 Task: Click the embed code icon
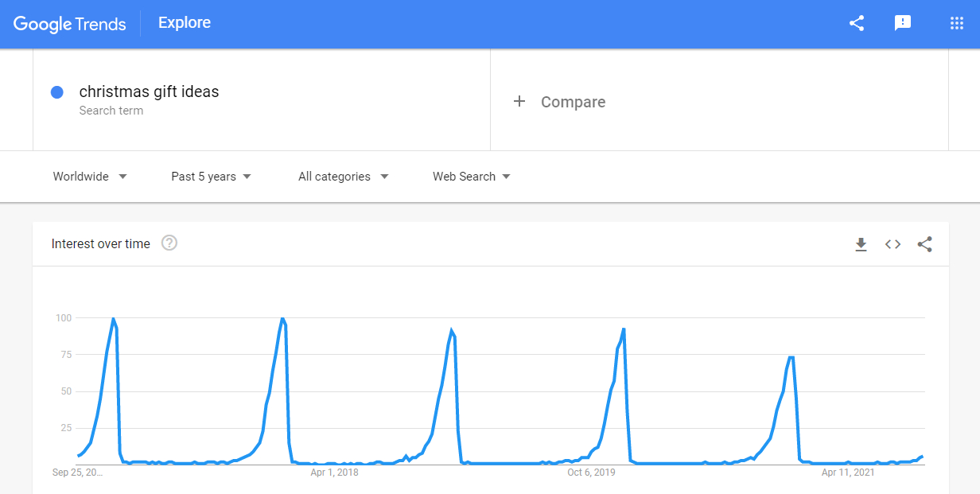[x=892, y=244]
